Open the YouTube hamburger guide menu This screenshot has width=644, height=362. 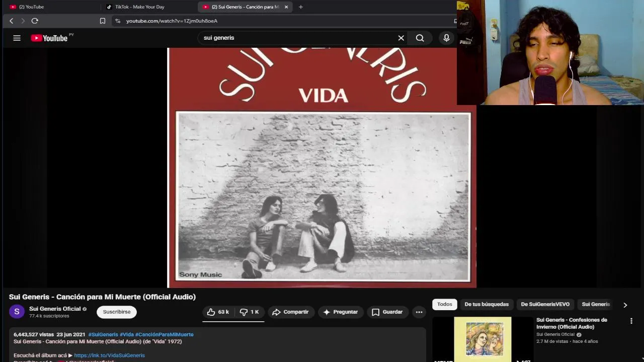click(17, 38)
